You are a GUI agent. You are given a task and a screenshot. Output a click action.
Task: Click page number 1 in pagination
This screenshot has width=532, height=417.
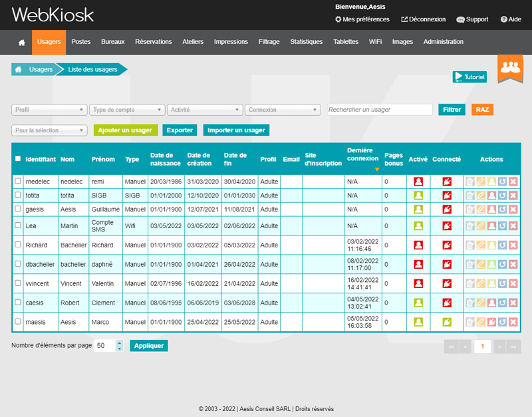[482, 347]
